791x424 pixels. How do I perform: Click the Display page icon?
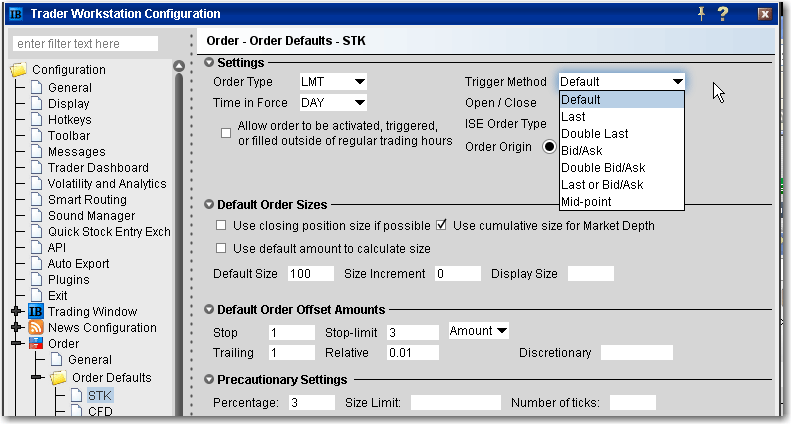click(x=36, y=103)
